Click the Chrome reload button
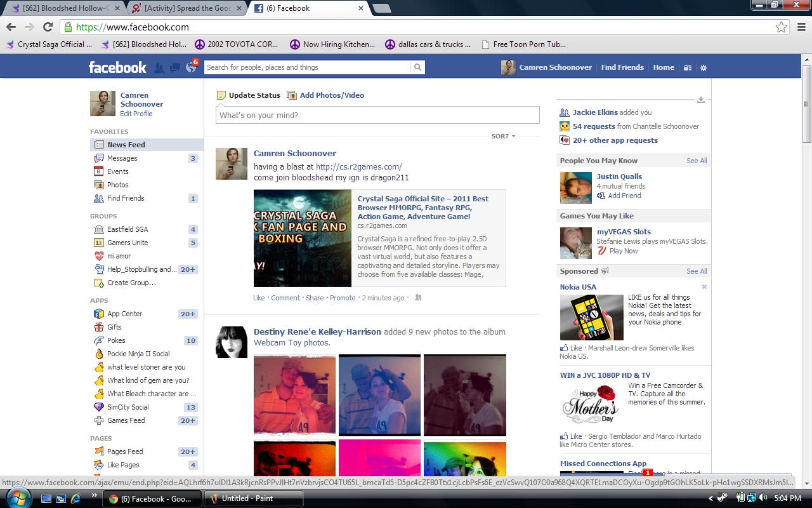Image resolution: width=812 pixels, height=508 pixels. (x=48, y=27)
